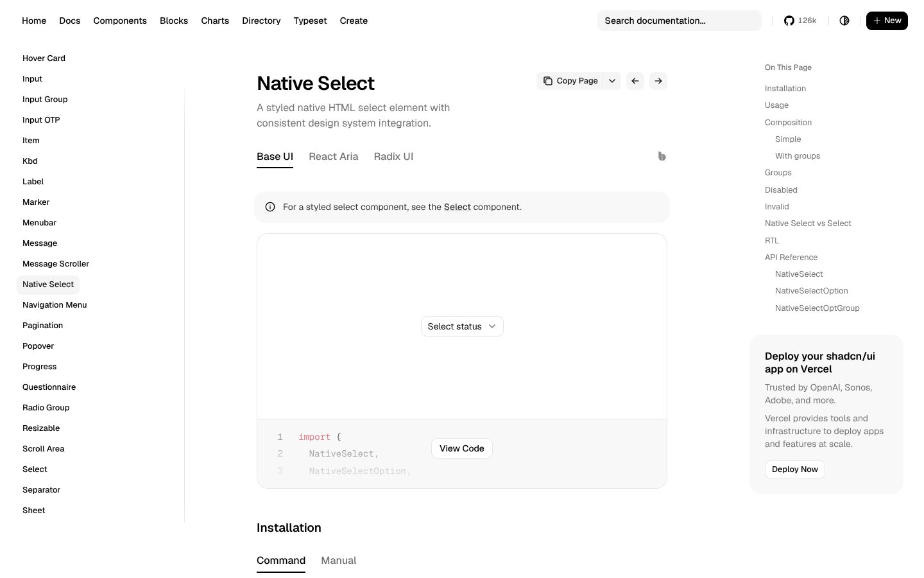The width and height of the screenshot is (924, 578).
Task: Click the Deploy Now button
Action: 795,469
